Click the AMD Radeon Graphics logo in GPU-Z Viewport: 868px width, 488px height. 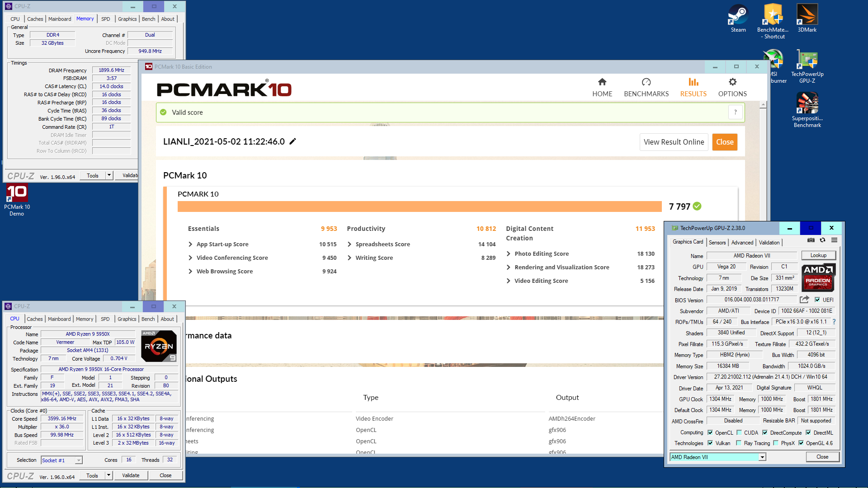(818, 278)
